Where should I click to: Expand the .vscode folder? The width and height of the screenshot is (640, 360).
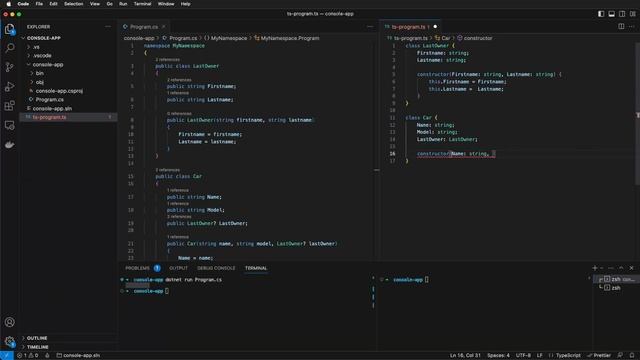pyautogui.click(x=69, y=56)
